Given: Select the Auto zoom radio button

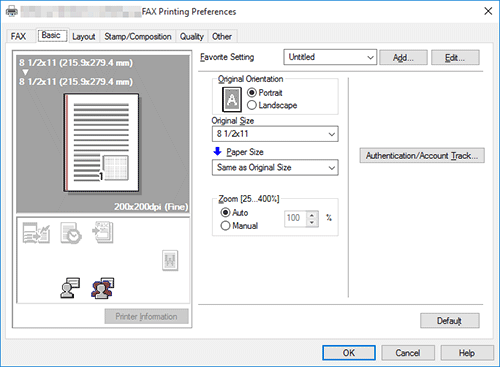Looking at the screenshot, I should [x=226, y=212].
